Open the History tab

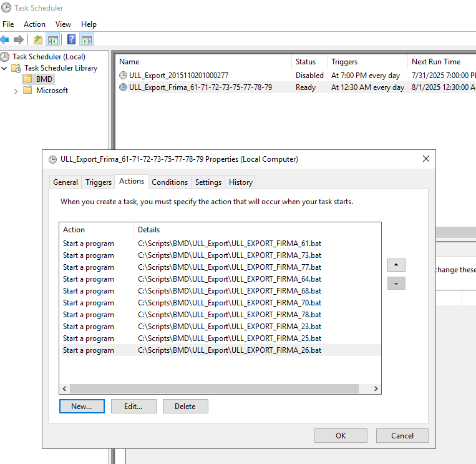point(241,182)
